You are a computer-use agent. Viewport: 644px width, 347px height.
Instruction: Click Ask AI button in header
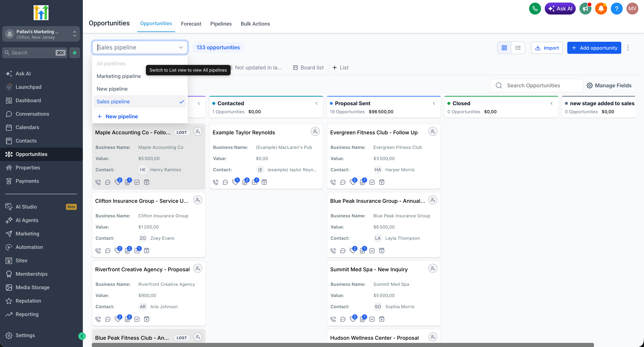point(560,9)
